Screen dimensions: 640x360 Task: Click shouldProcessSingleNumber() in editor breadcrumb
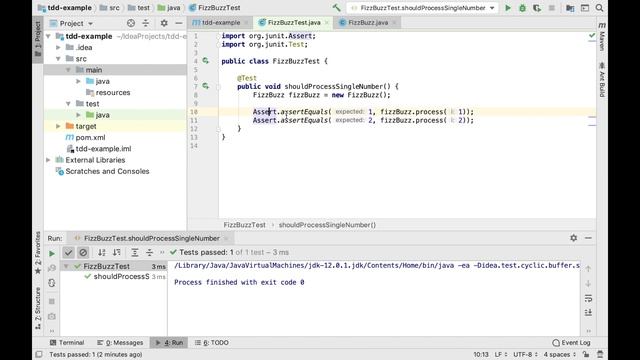coord(327,225)
